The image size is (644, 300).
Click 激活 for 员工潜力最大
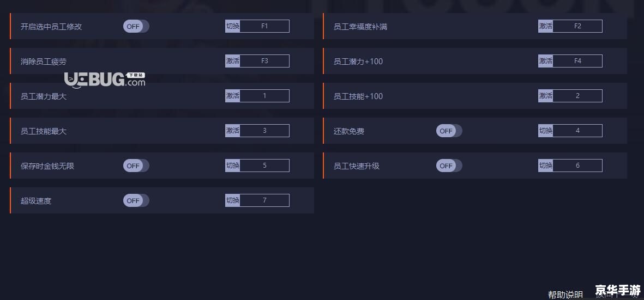point(233,96)
